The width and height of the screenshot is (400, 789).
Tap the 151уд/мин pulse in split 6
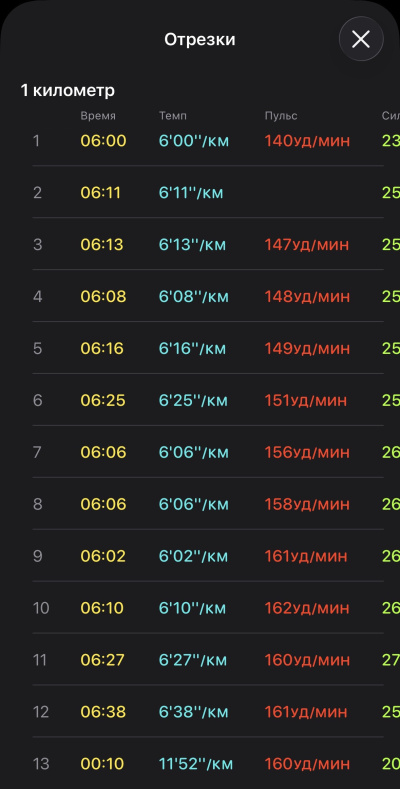click(x=305, y=401)
